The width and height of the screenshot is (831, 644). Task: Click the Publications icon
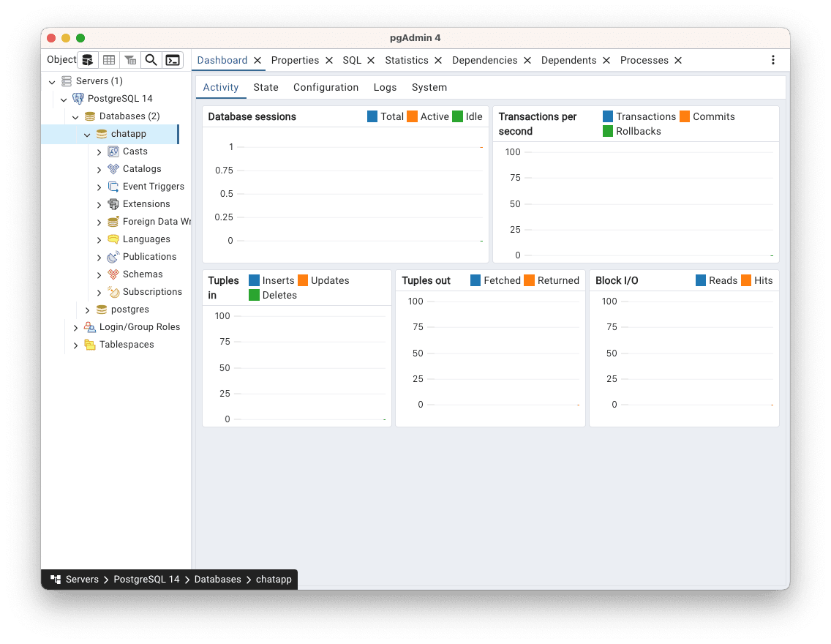(113, 257)
